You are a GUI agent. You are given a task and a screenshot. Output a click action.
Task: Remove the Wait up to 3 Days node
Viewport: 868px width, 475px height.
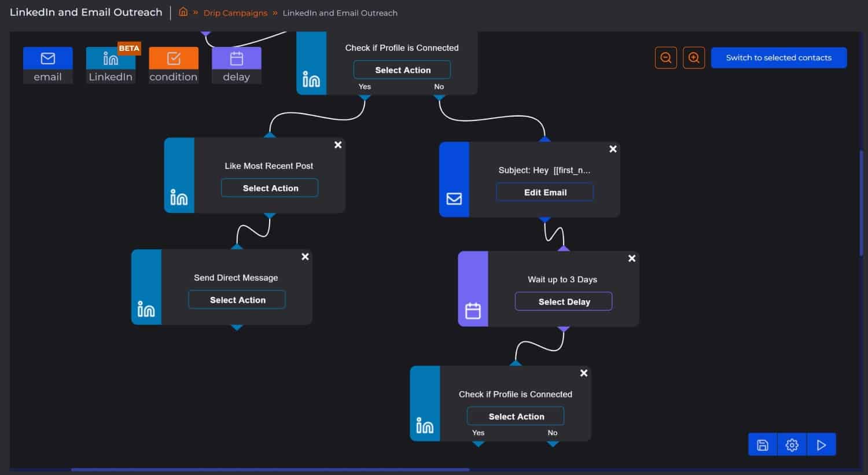coord(632,259)
